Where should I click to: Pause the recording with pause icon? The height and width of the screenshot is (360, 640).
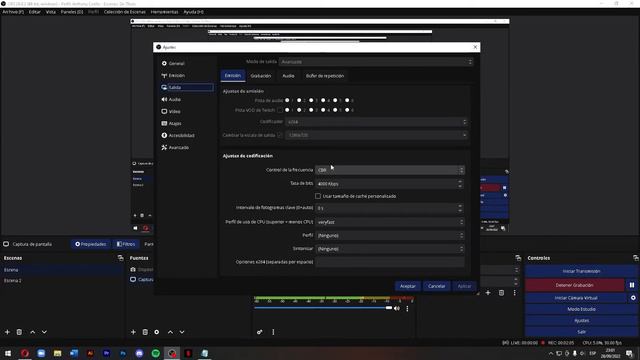point(632,285)
